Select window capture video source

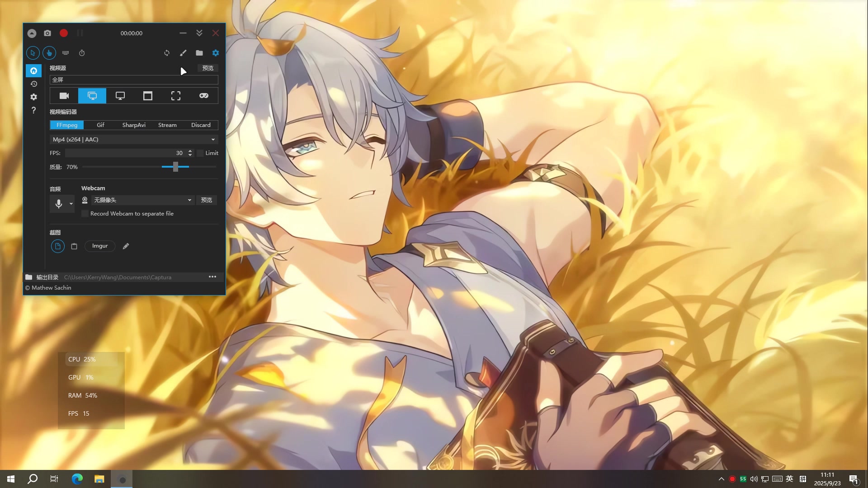tap(148, 96)
